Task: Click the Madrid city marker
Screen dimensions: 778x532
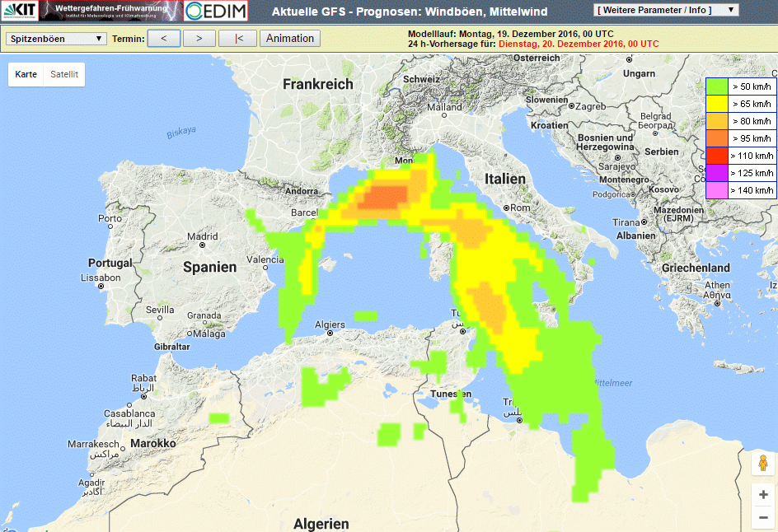Action: coord(203,245)
